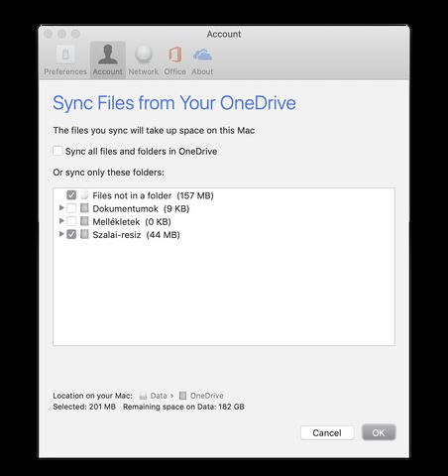The height and width of the screenshot is (476, 448).
Task: Switch to the Account tab label
Action: pyautogui.click(x=108, y=71)
